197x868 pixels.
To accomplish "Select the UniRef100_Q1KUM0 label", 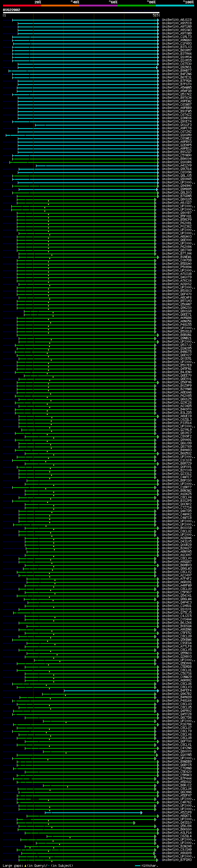I will (x=177, y=135).
